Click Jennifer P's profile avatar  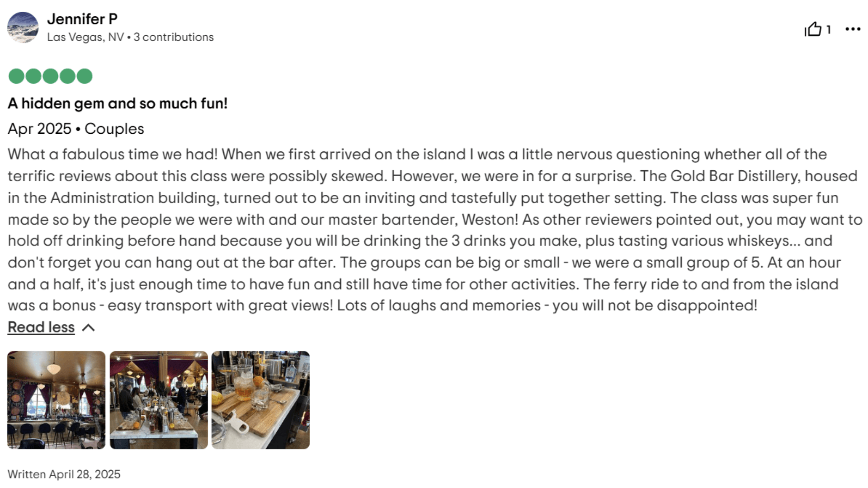23,28
